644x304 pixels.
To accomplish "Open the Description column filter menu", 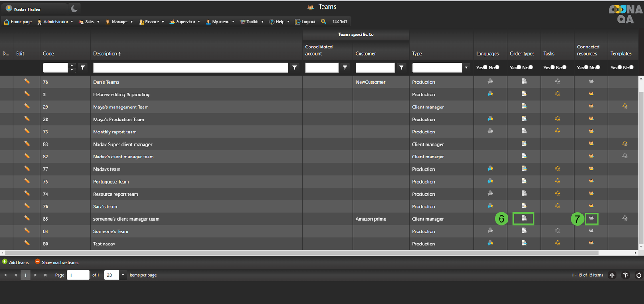I will pyautogui.click(x=294, y=68).
